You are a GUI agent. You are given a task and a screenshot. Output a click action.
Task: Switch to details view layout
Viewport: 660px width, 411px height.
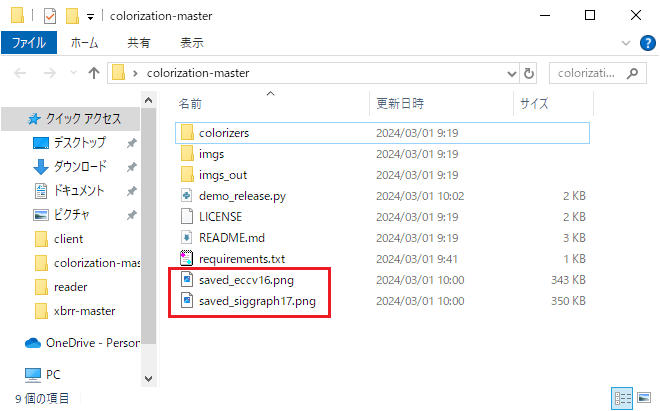pos(622,398)
